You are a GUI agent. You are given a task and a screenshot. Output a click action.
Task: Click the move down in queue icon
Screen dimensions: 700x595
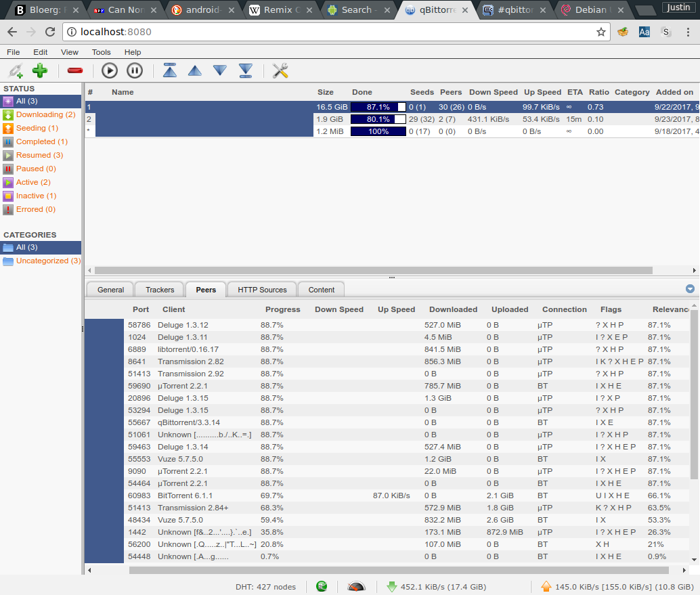click(219, 70)
